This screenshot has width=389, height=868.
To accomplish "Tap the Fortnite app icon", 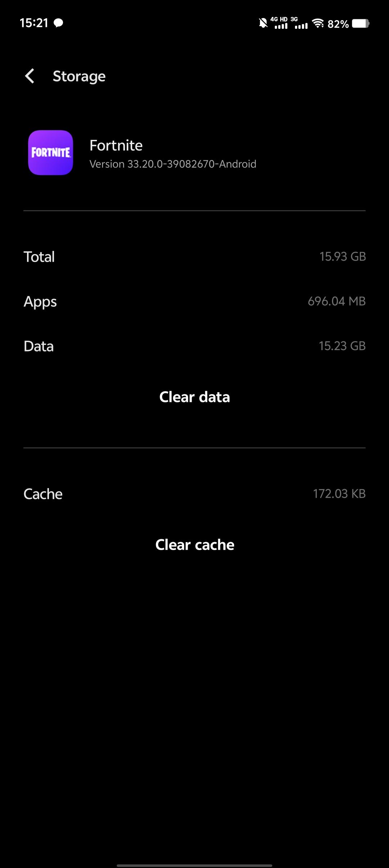I will pos(51,152).
